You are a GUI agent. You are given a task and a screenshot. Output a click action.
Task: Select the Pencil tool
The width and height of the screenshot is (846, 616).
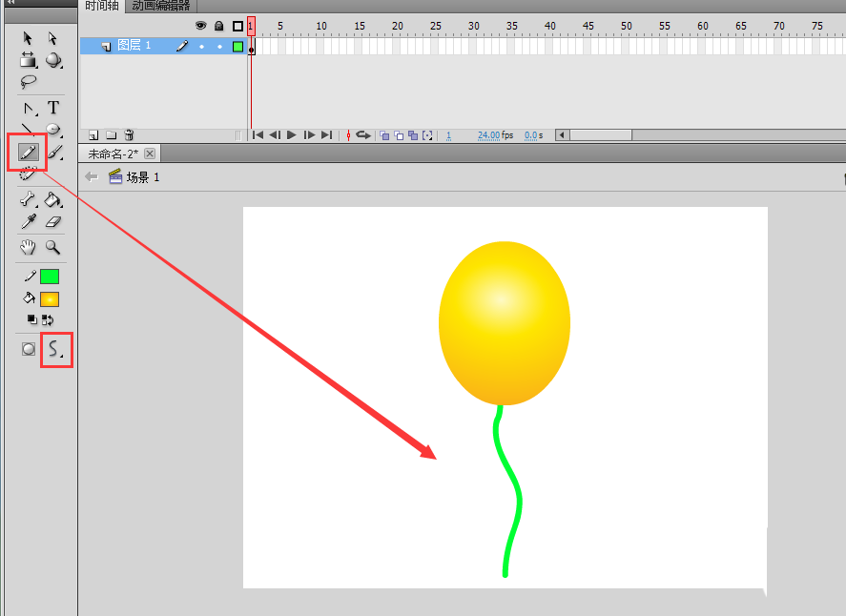click(x=28, y=153)
